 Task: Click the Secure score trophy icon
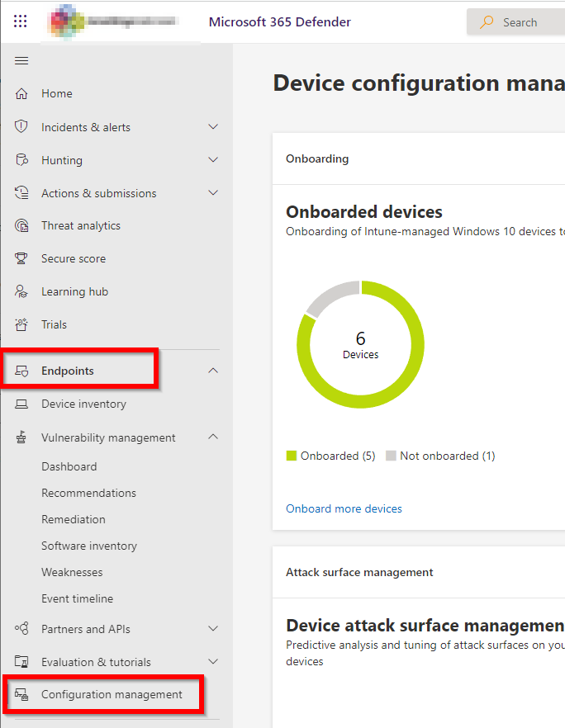click(21, 258)
